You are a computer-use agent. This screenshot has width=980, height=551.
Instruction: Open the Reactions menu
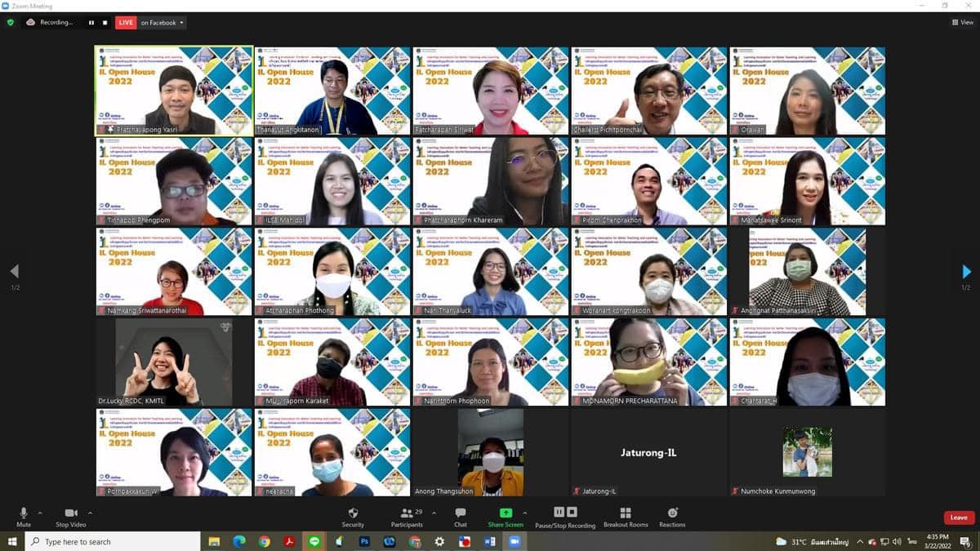point(672,513)
